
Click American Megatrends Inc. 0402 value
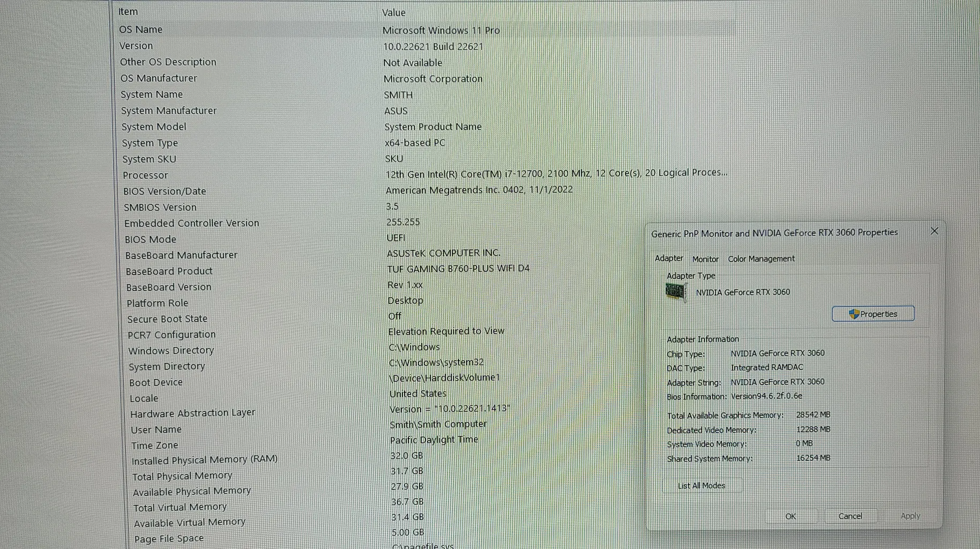pyautogui.click(x=479, y=190)
